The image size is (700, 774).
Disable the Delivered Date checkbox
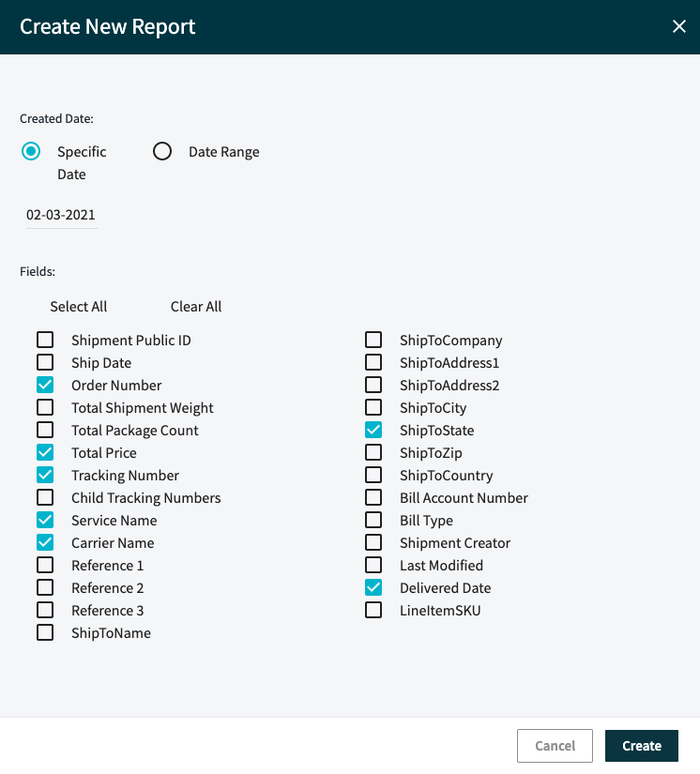tap(373, 587)
